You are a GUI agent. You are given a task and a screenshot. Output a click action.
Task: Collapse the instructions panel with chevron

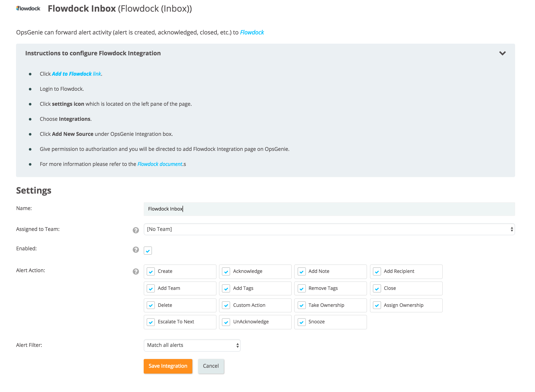(x=502, y=53)
